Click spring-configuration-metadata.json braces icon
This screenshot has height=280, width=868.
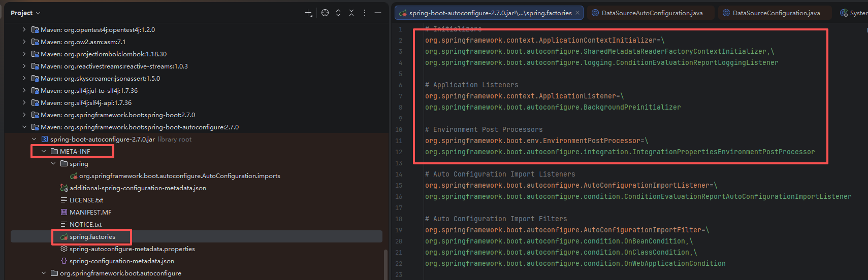pyautogui.click(x=64, y=261)
